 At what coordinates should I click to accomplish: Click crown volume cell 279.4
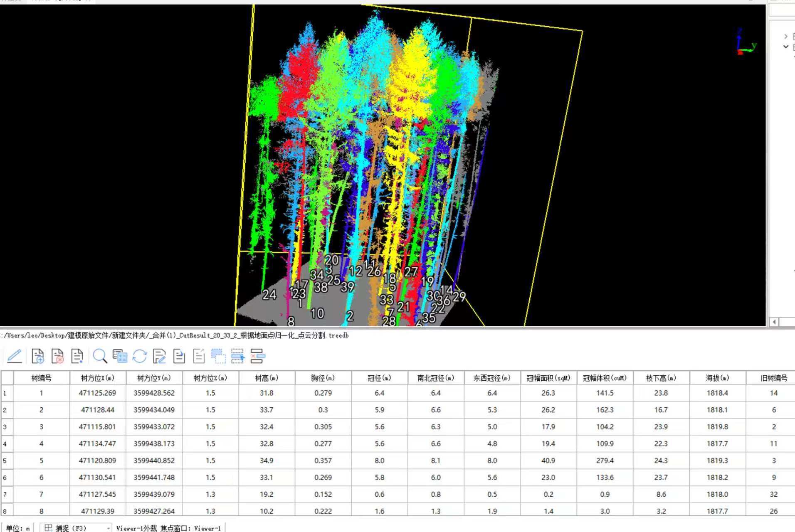click(605, 461)
